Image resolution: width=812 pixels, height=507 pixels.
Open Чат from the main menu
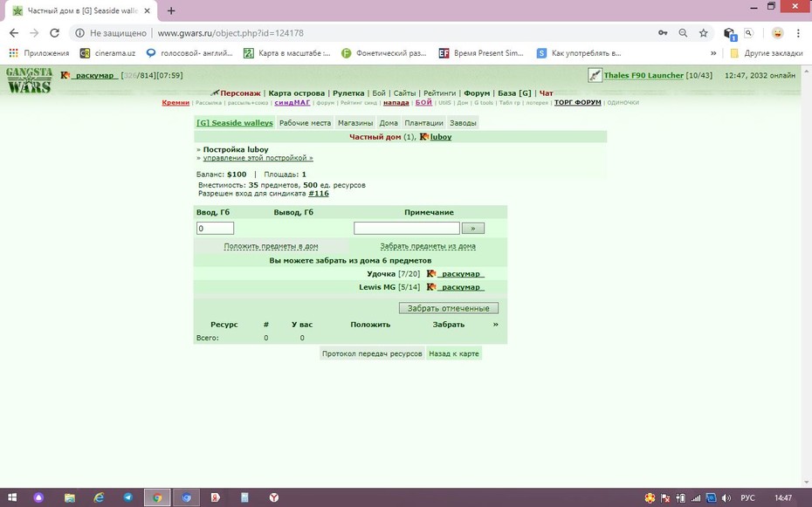point(547,93)
